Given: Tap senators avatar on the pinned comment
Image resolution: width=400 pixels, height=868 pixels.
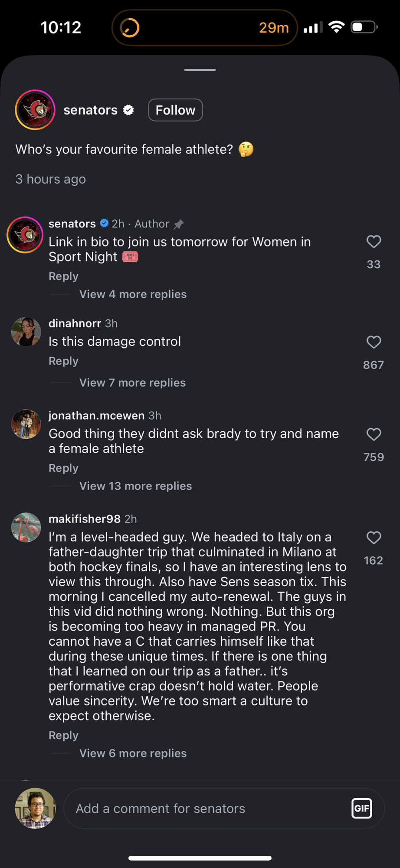Looking at the screenshot, I should point(25,235).
